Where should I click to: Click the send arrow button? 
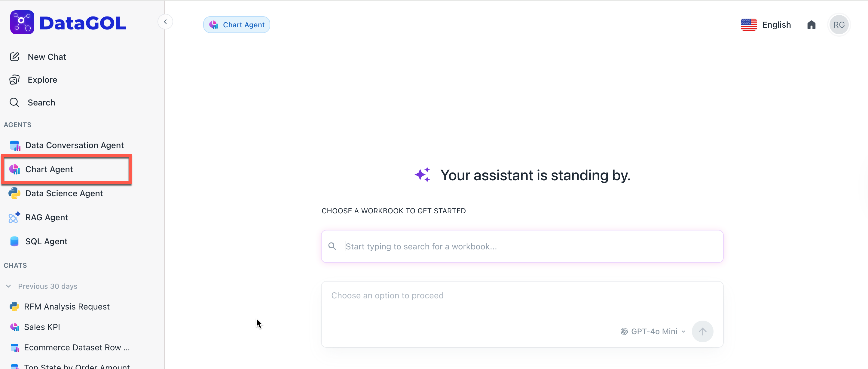pyautogui.click(x=702, y=331)
